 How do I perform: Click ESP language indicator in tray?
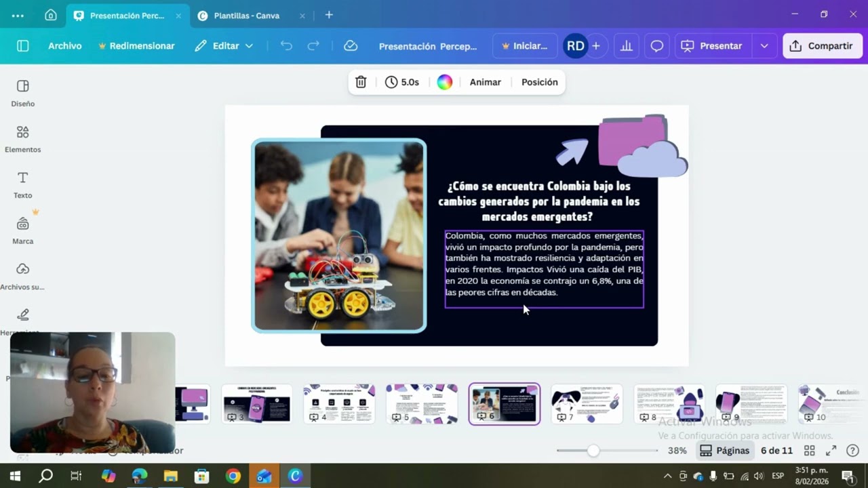coord(778,476)
